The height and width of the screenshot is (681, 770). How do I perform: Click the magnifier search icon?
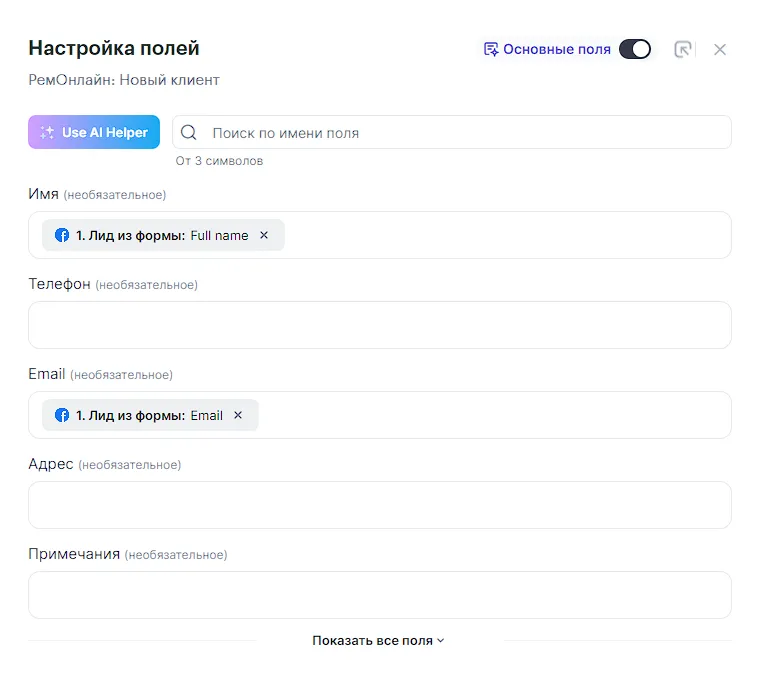point(189,133)
